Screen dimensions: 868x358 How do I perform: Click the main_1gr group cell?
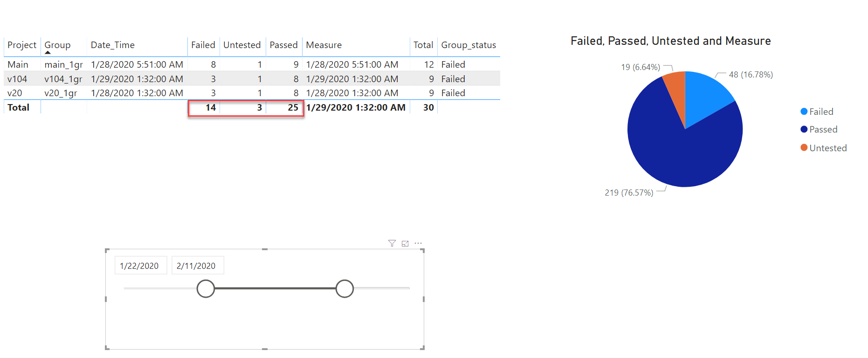(x=63, y=64)
